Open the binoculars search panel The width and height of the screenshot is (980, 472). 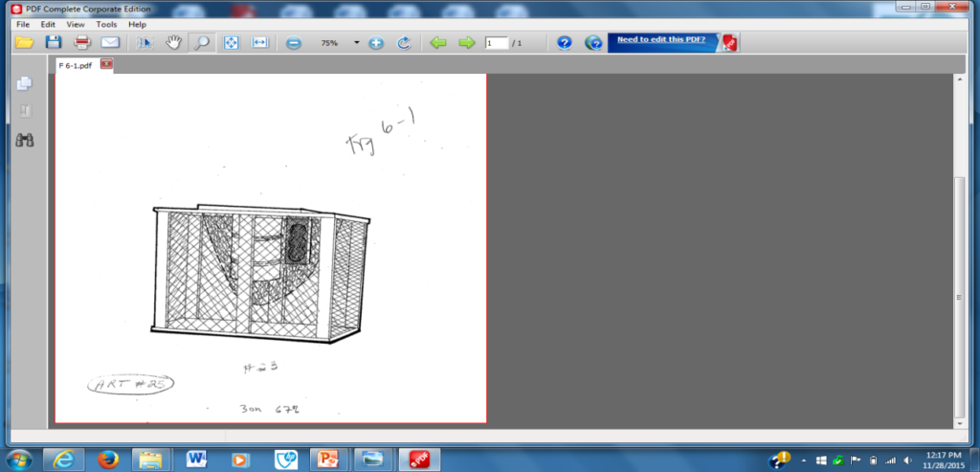[x=25, y=140]
